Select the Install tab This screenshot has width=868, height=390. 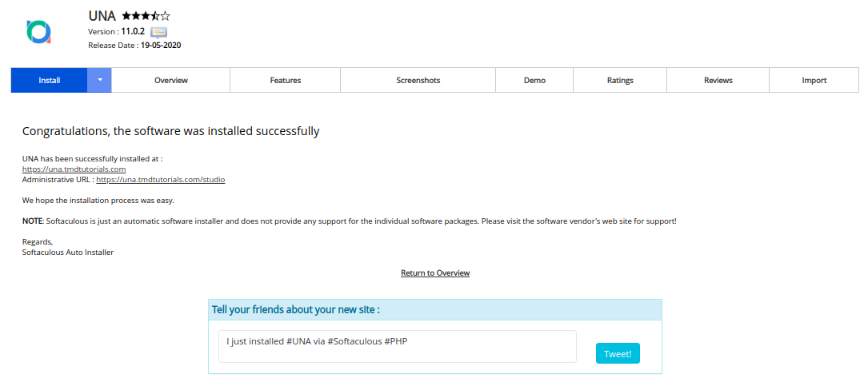(50, 80)
